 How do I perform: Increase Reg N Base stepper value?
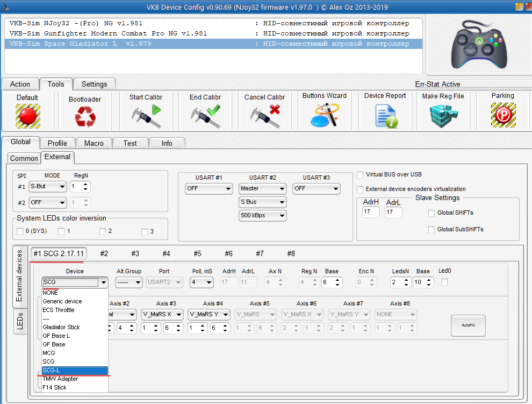point(337,280)
